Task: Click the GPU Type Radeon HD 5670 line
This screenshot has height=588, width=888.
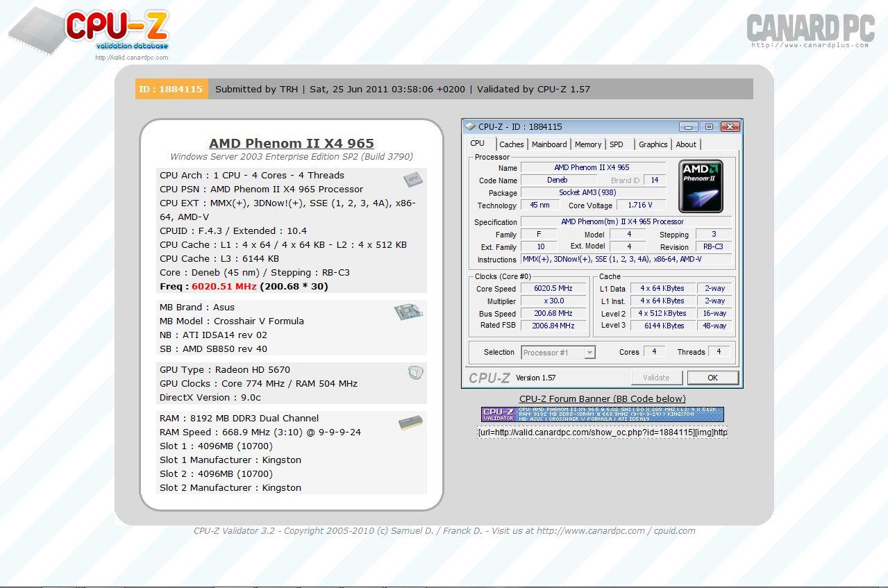Action: point(225,369)
